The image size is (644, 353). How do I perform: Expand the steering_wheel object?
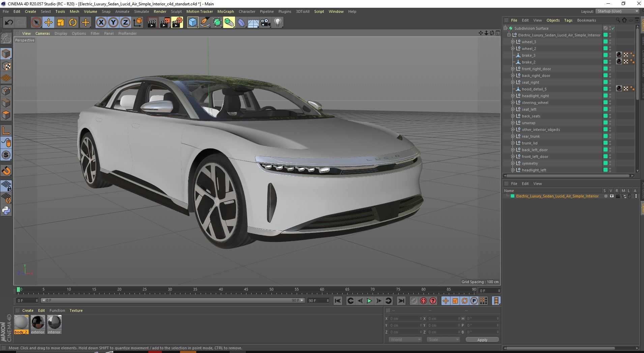pos(513,103)
